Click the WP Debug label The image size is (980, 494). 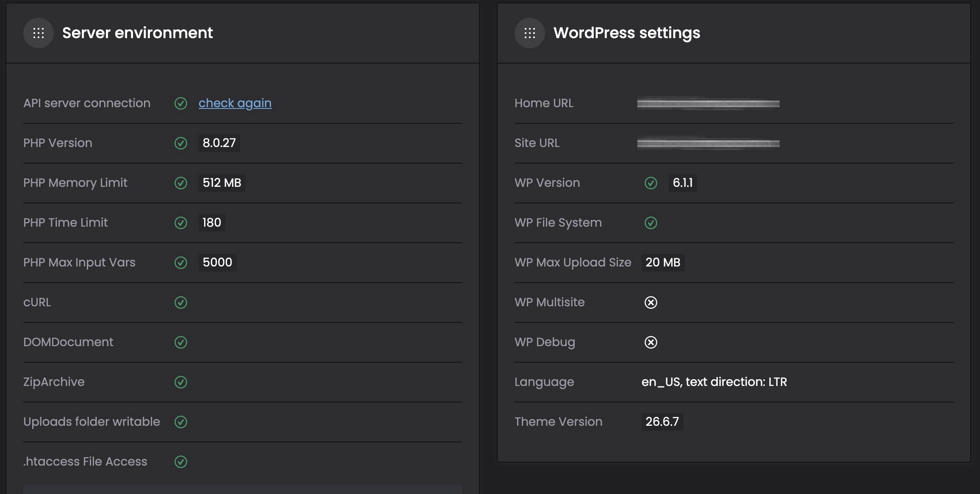click(545, 342)
